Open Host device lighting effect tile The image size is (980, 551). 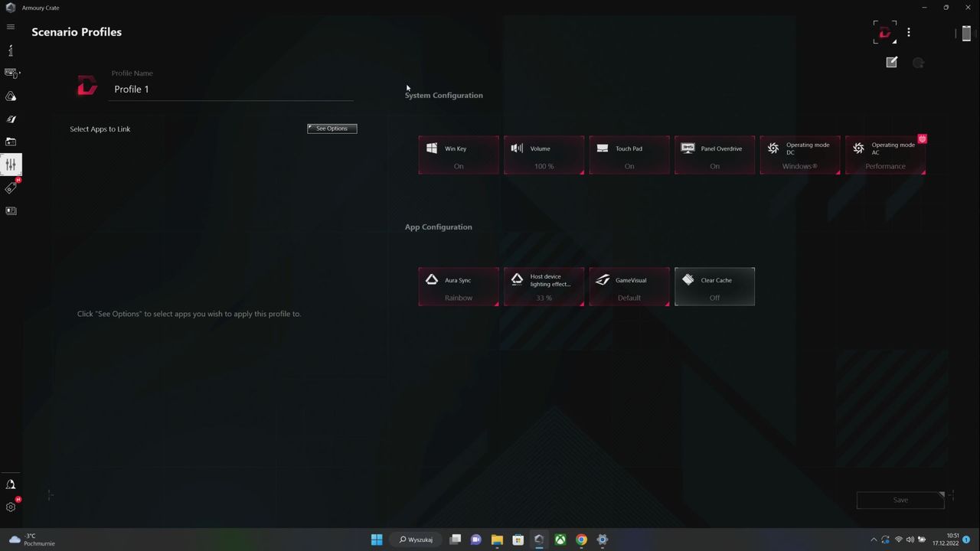(x=544, y=287)
